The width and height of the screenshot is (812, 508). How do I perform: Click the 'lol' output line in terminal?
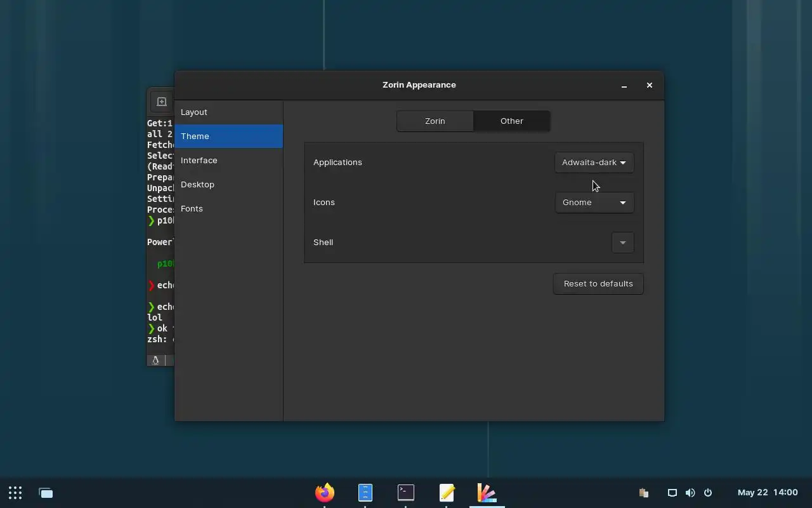pos(155,317)
